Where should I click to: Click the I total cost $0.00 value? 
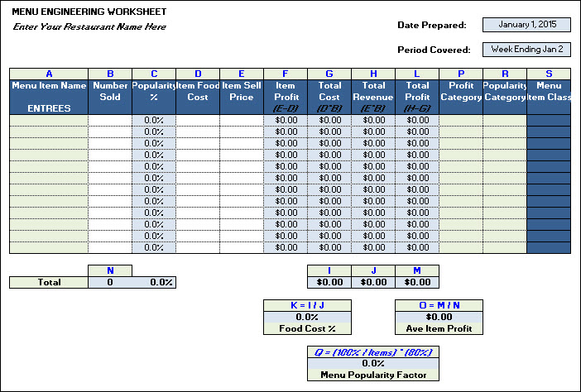click(329, 283)
